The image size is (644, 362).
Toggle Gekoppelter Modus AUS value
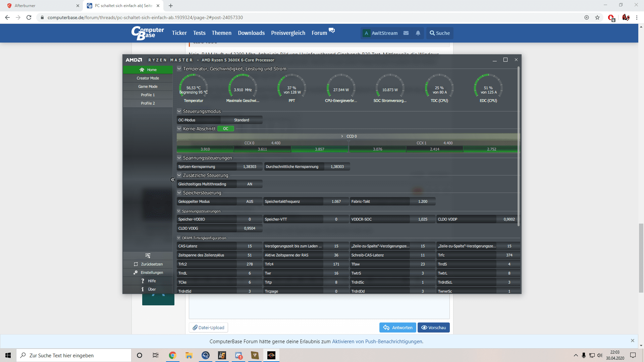tap(250, 201)
